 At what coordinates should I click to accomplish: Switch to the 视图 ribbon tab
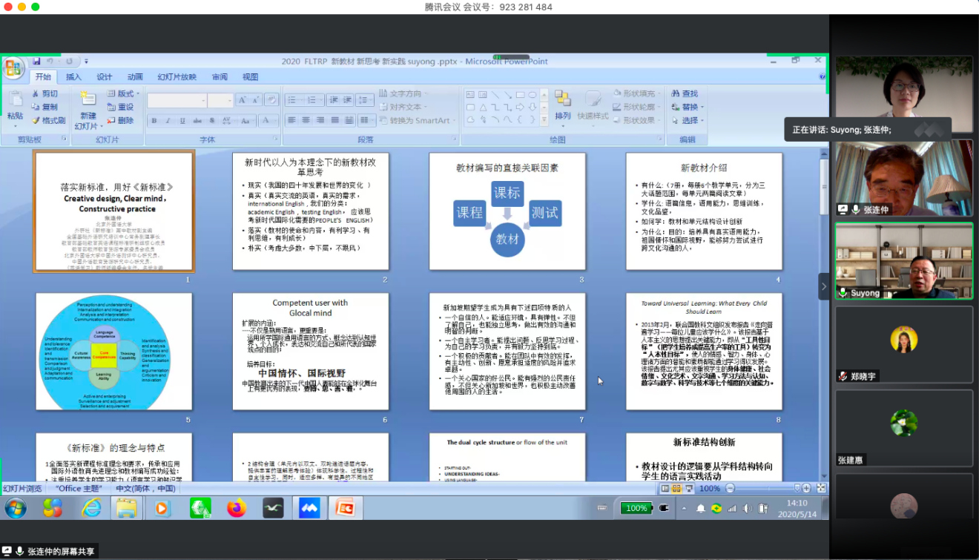251,77
